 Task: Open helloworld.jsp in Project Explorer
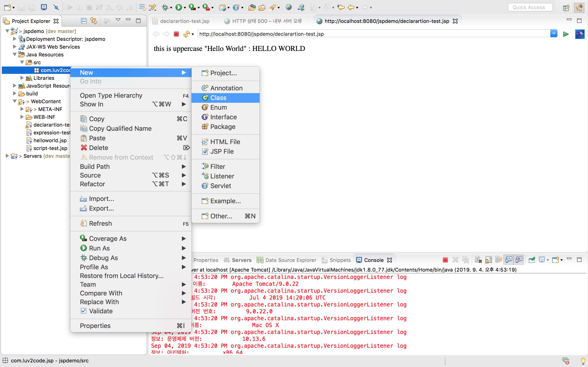50,140
